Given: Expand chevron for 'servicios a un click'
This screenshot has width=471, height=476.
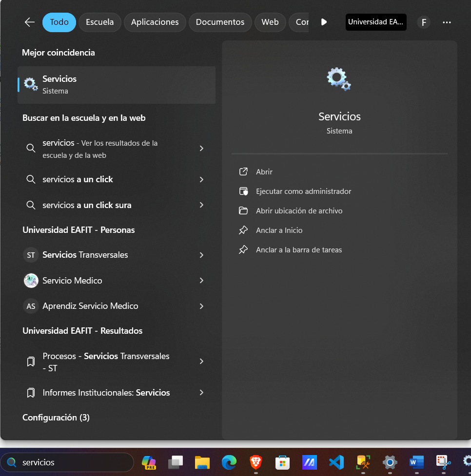Looking at the screenshot, I should pyautogui.click(x=201, y=179).
